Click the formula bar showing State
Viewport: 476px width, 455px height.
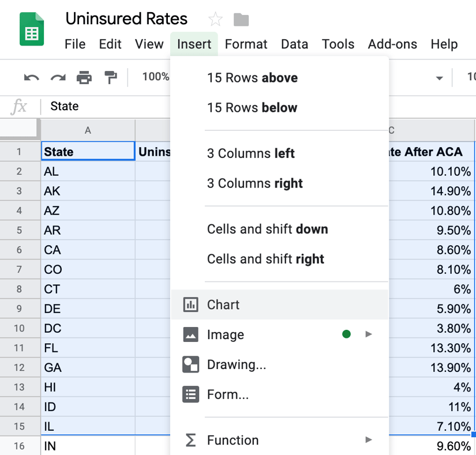point(64,106)
